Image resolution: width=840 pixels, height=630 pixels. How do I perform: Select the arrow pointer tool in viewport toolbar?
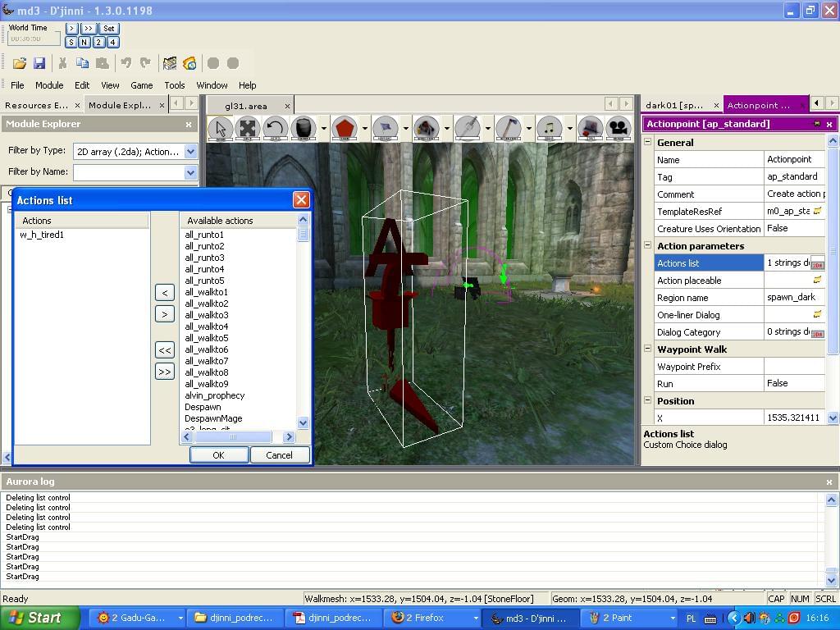[220, 129]
